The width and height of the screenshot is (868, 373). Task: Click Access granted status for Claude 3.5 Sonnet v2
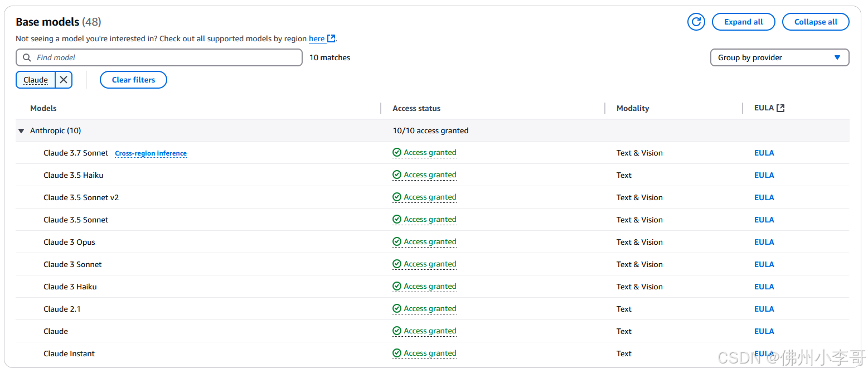pos(424,197)
